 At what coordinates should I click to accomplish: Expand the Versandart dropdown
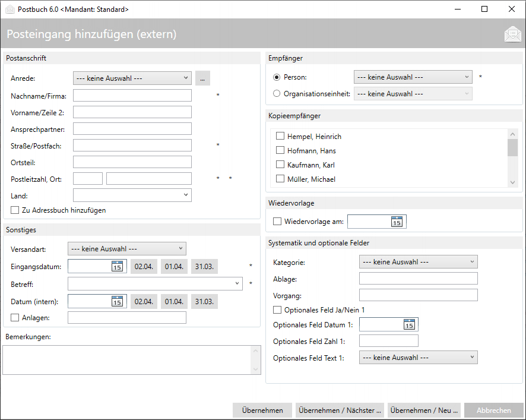click(127, 249)
